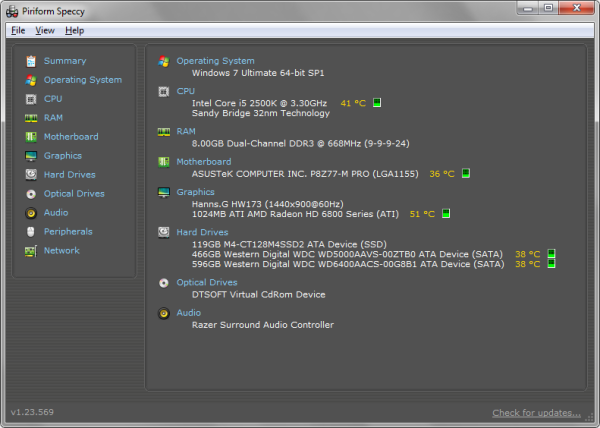Click the temperature indicator for the WD6400AACS drive

pos(551,264)
